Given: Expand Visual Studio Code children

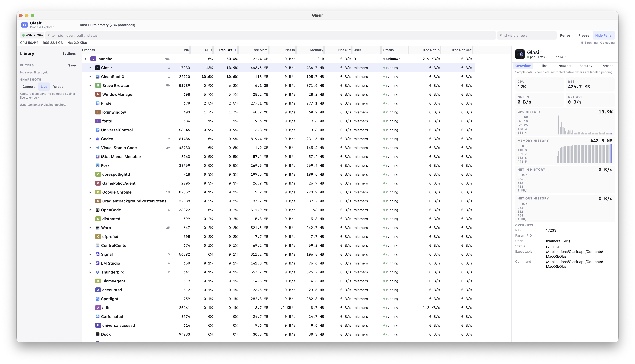Looking at the screenshot, I should point(90,148).
